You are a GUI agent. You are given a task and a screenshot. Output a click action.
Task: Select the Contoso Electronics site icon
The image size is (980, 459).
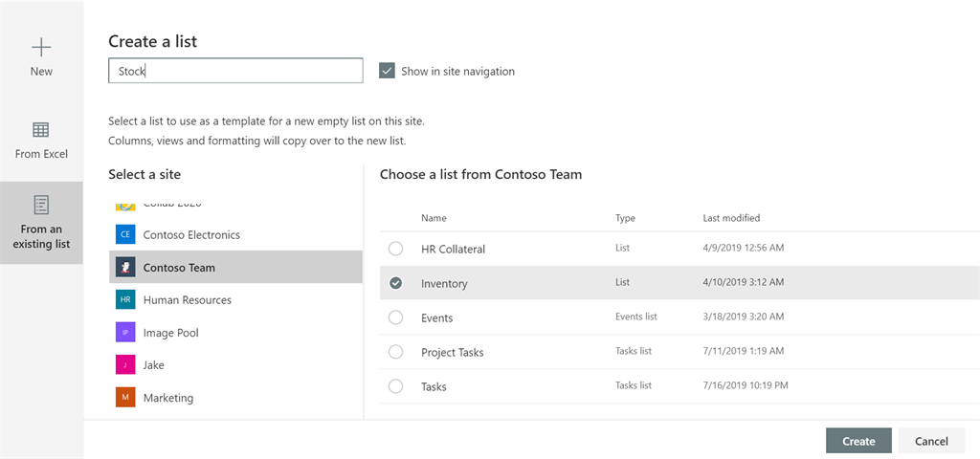click(x=125, y=235)
